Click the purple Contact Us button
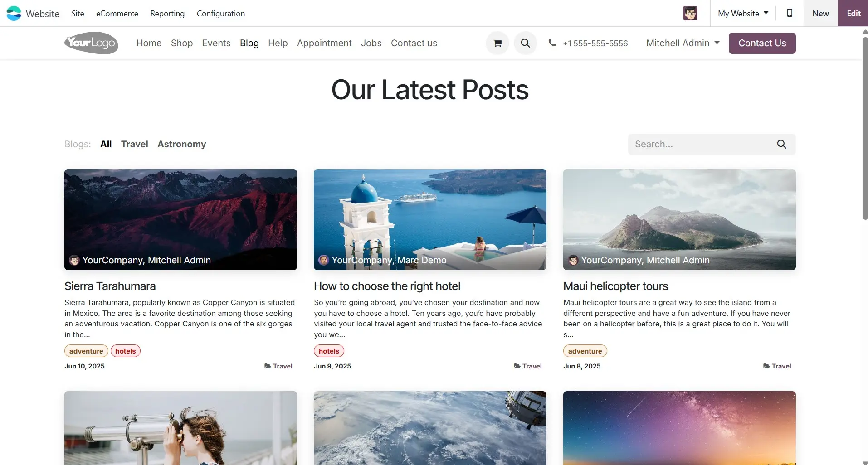The height and width of the screenshot is (465, 868). (x=762, y=43)
